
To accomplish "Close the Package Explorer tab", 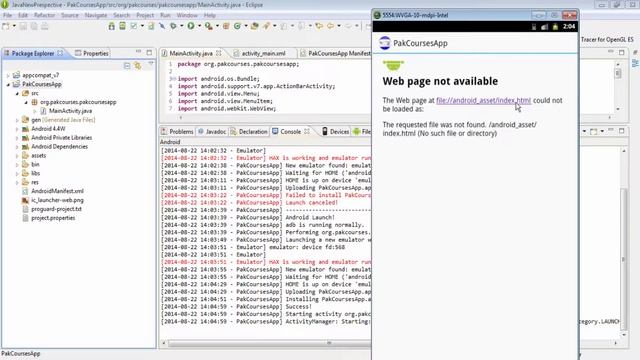I will coord(60,53).
